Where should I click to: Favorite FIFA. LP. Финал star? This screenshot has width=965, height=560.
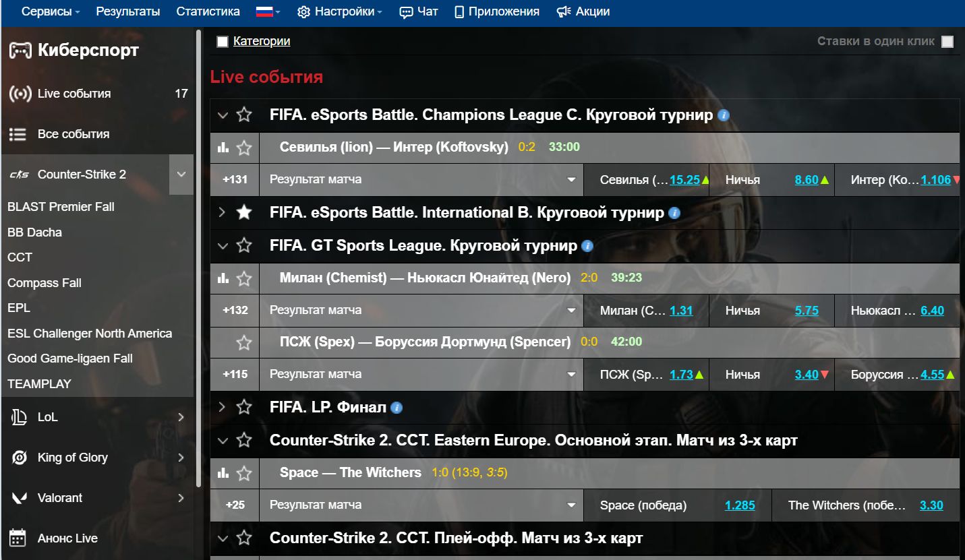point(244,407)
